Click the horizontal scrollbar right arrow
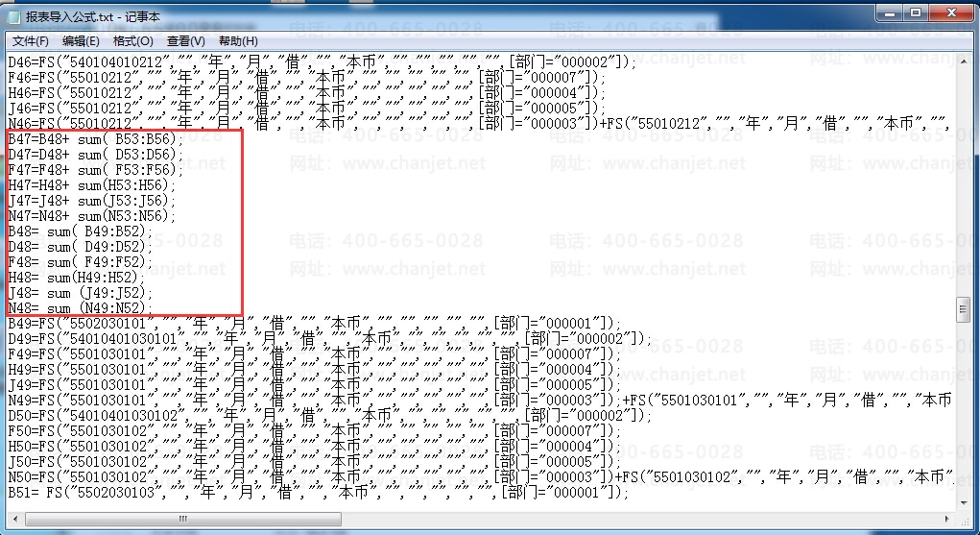 [x=947, y=519]
